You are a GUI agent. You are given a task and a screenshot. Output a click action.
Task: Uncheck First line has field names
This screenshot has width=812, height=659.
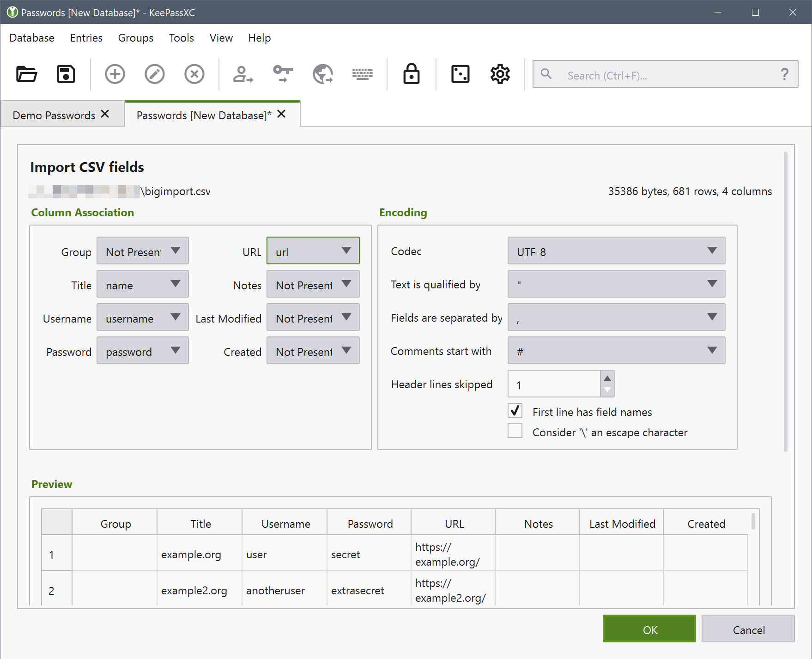coord(515,411)
